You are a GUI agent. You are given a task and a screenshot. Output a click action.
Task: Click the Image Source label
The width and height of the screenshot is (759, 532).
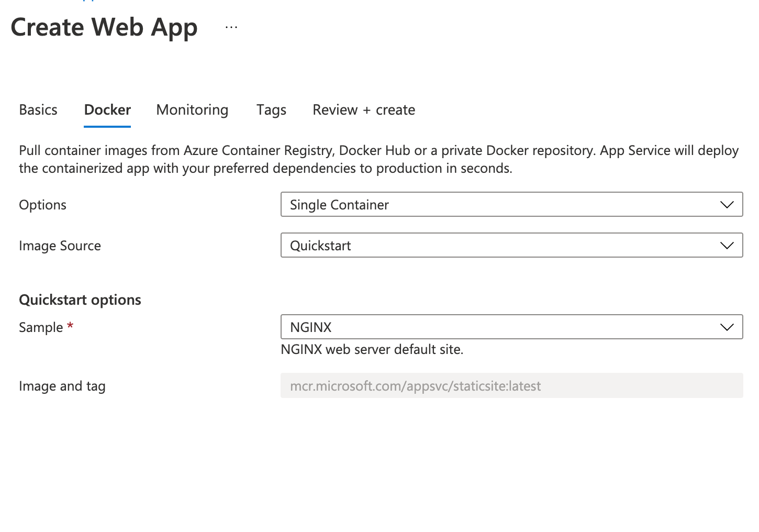tap(60, 246)
